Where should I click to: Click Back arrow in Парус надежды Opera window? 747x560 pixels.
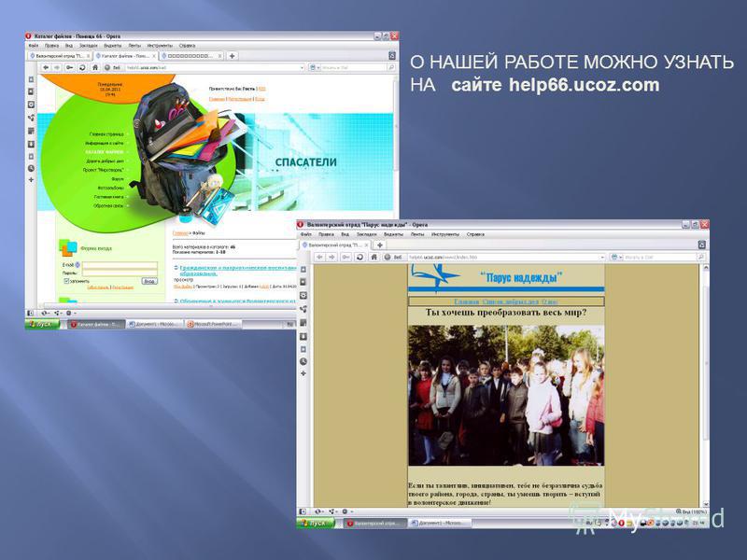319,258
